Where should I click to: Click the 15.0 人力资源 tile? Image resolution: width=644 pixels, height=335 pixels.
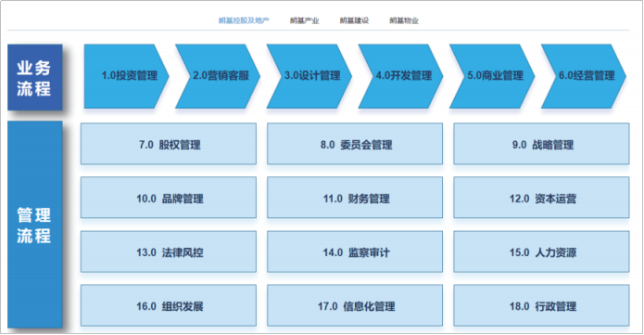pos(541,251)
